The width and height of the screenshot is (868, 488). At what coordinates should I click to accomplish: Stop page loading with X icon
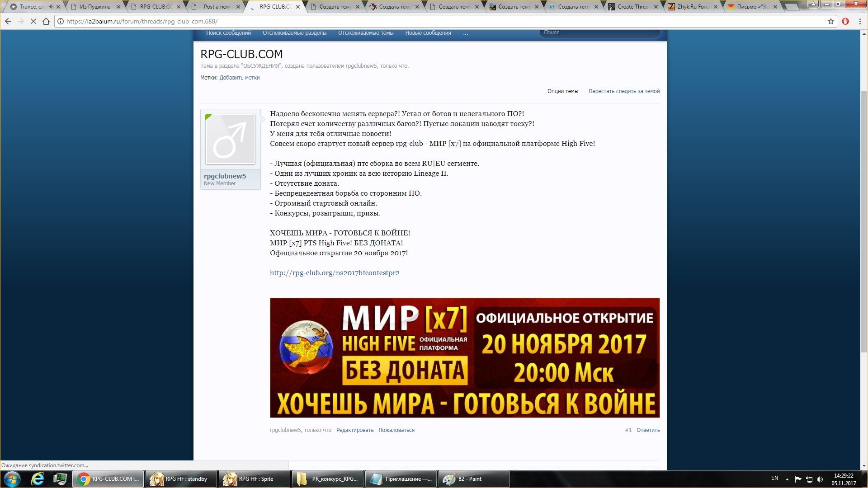(x=33, y=21)
